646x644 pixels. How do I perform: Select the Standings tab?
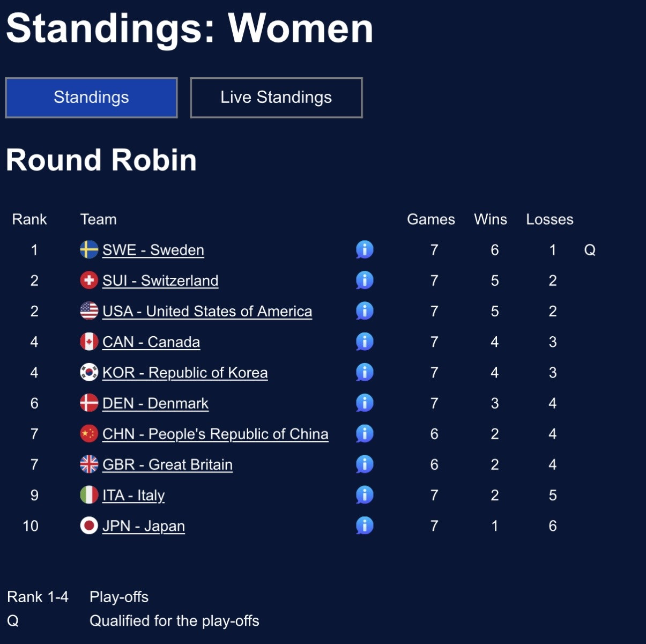point(91,98)
